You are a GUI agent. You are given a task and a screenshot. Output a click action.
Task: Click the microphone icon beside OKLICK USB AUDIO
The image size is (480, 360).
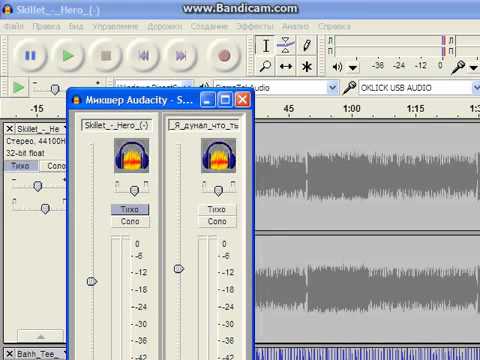tap(349, 88)
